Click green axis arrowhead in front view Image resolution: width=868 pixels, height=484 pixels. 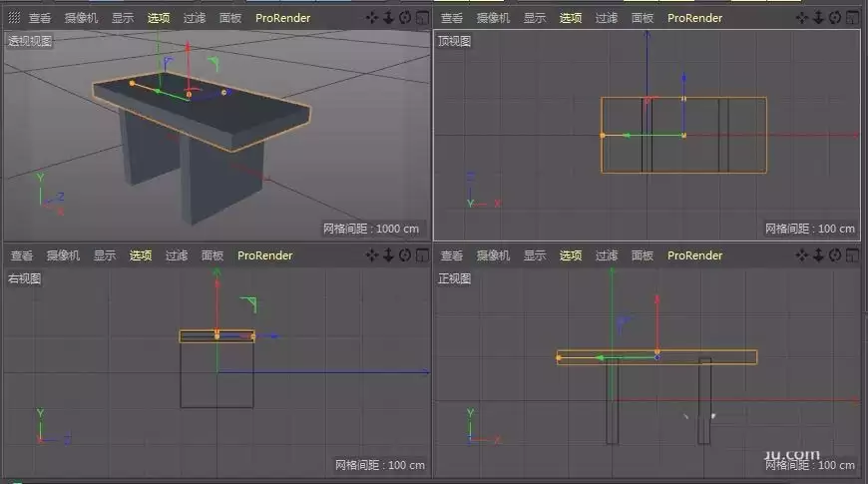(600, 358)
